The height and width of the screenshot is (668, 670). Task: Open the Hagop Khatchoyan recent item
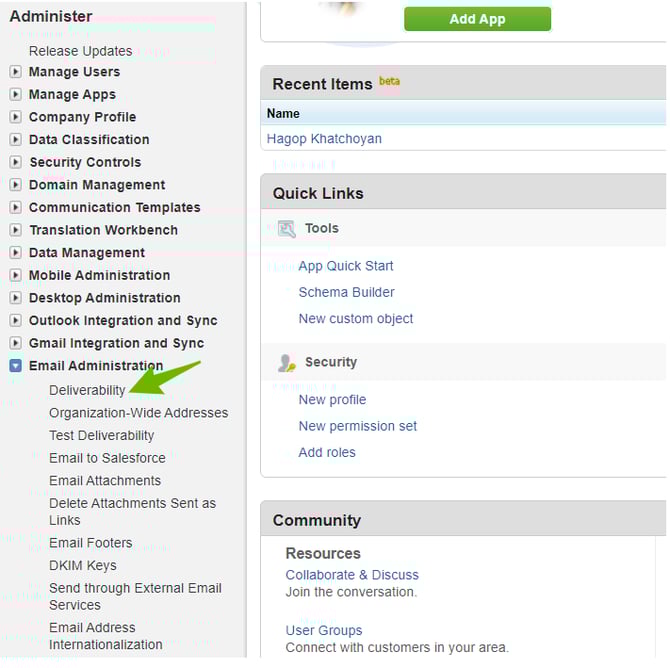click(x=324, y=139)
